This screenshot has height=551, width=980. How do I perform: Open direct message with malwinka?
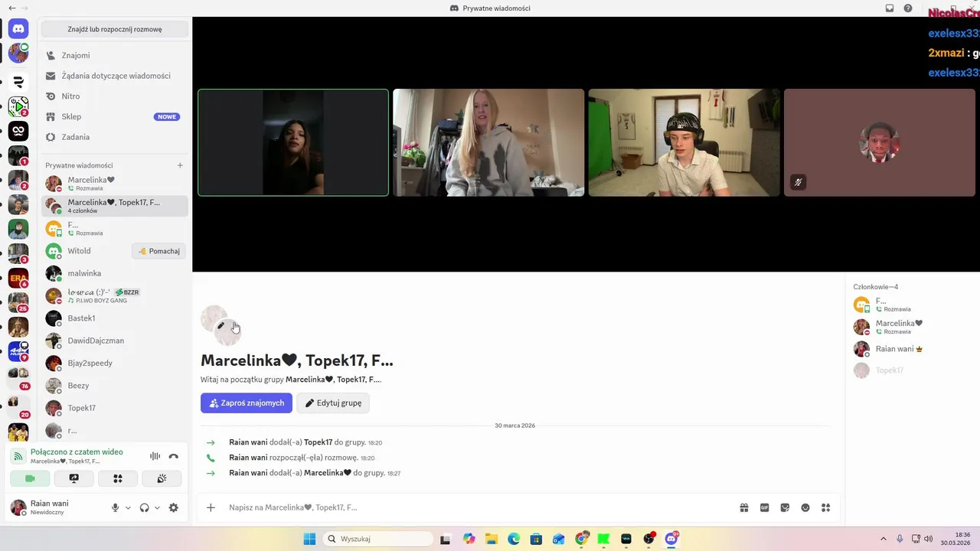(x=114, y=273)
